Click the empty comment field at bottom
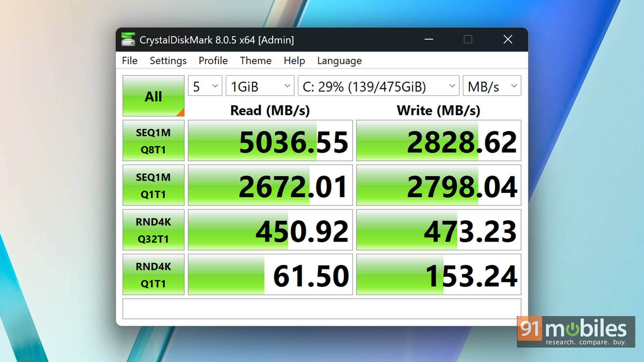Image resolution: width=644 pixels, height=362 pixels. pyautogui.click(x=322, y=309)
